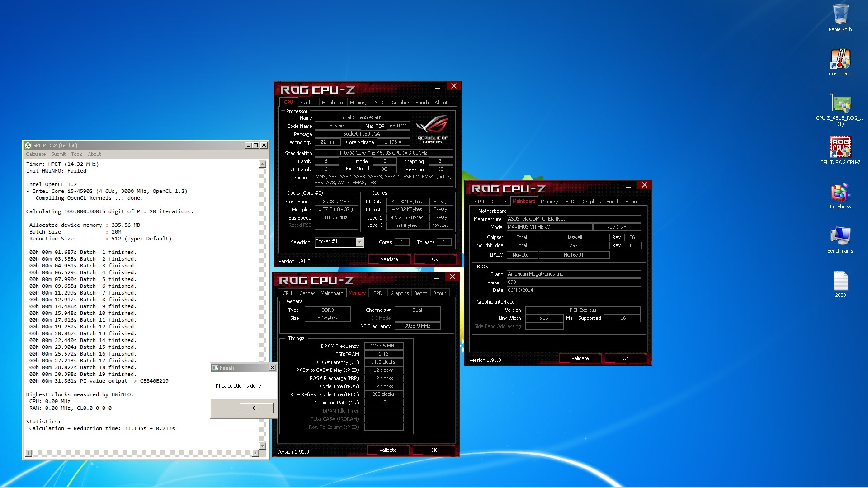The height and width of the screenshot is (488, 868).
Task: Click the DRAM Frequency 1277.5 MHz value
Action: click(x=383, y=346)
